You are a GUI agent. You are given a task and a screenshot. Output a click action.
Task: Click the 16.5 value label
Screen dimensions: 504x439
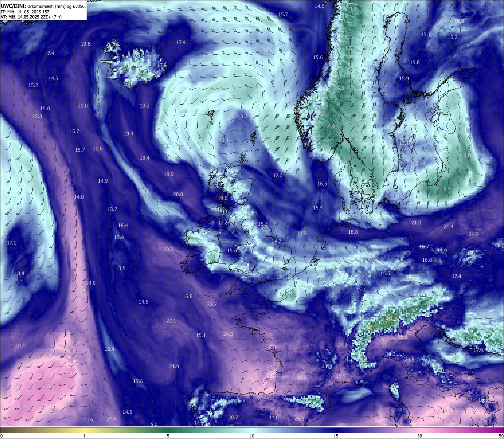click(x=322, y=183)
